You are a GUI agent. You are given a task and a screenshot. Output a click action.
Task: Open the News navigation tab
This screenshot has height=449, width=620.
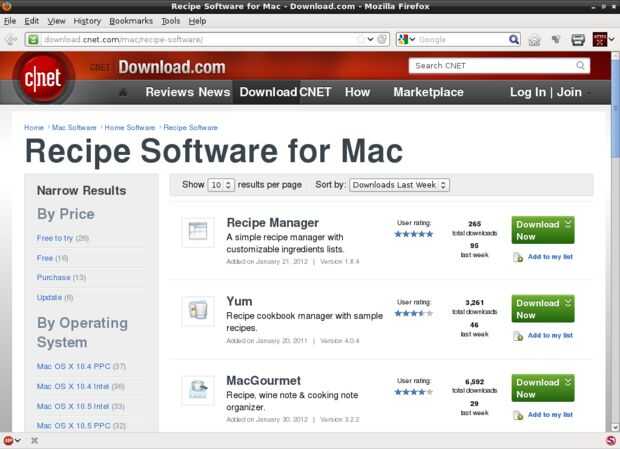[214, 92]
